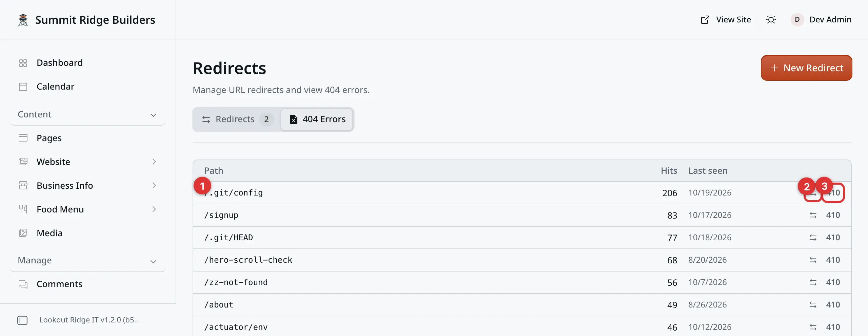Image resolution: width=868 pixels, height=336 pixels.
Task: Select the 404 Errors tab
Action: 317,119
